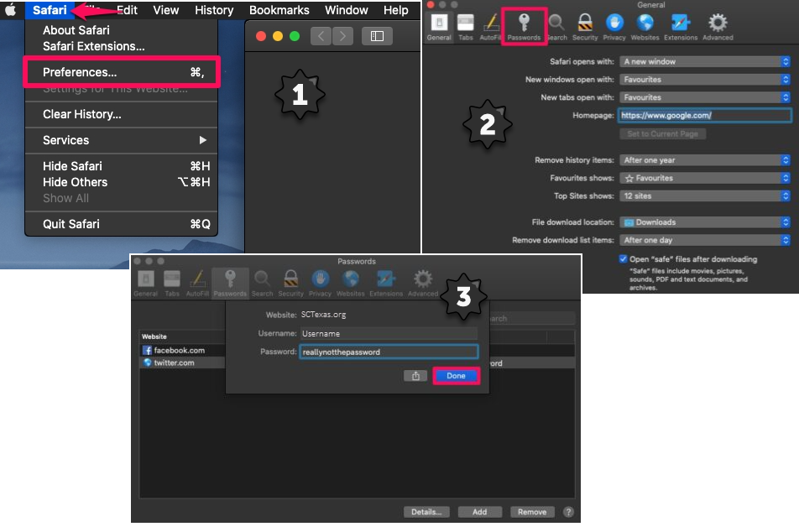Choose Quit Safari menu entry
The height and width of the screenshot is (532, 799).
click(121, 224)
